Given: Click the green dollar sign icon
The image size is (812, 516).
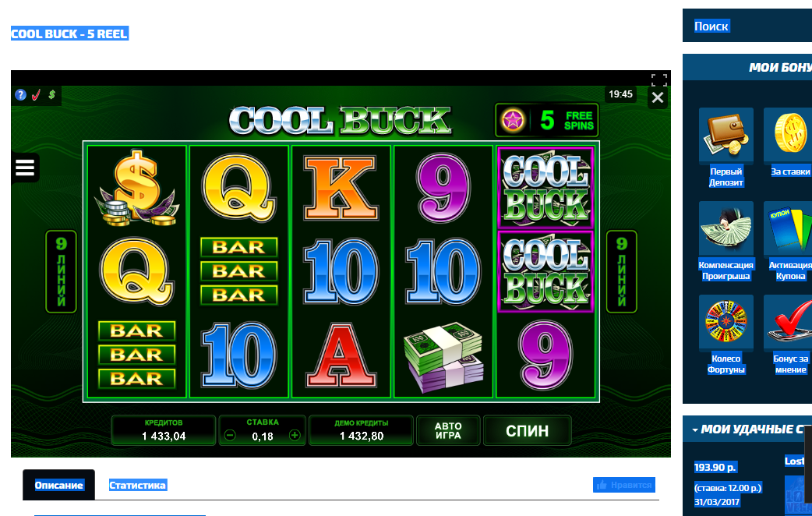Looking at the screenshot, I should tap(51, 95).
